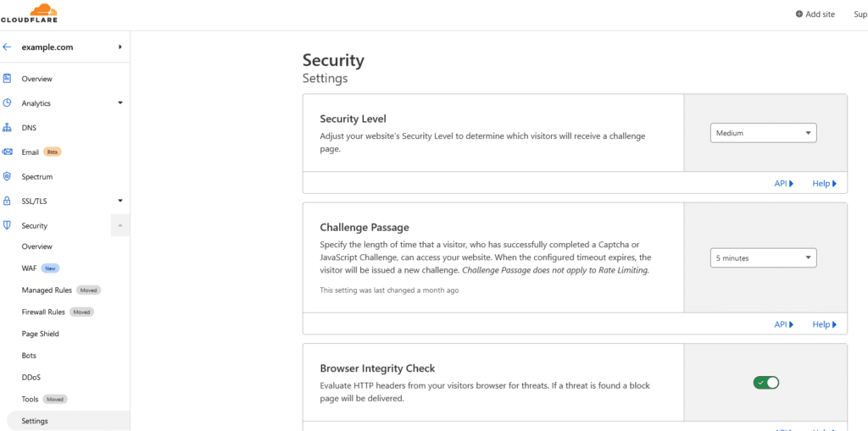Open the Challenge Passage 5 minutes dropdown

click(764, 257)
